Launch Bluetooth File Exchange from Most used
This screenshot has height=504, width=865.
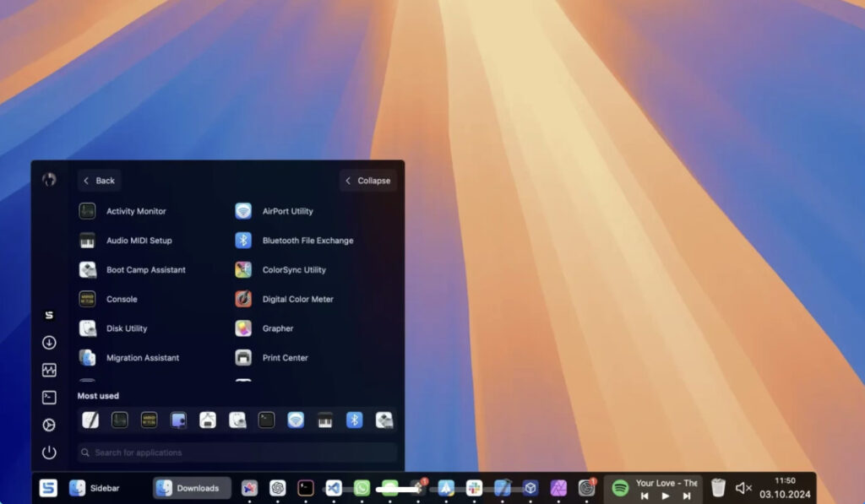354,420
